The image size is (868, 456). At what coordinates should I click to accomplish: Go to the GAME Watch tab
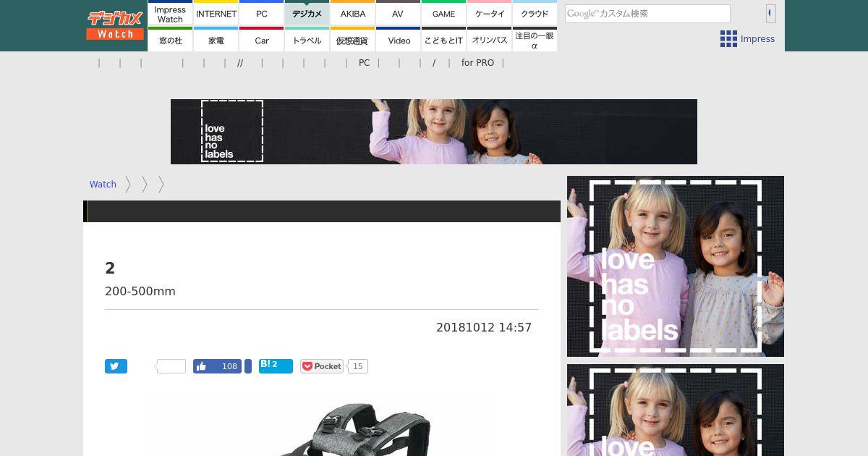tap(444, 14)
